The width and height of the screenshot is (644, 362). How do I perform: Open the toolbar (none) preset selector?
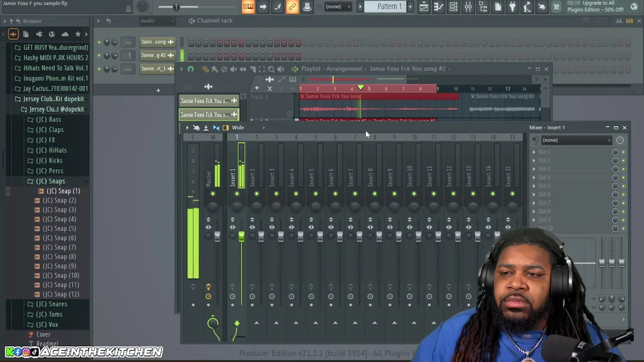[x=337, y=7]
